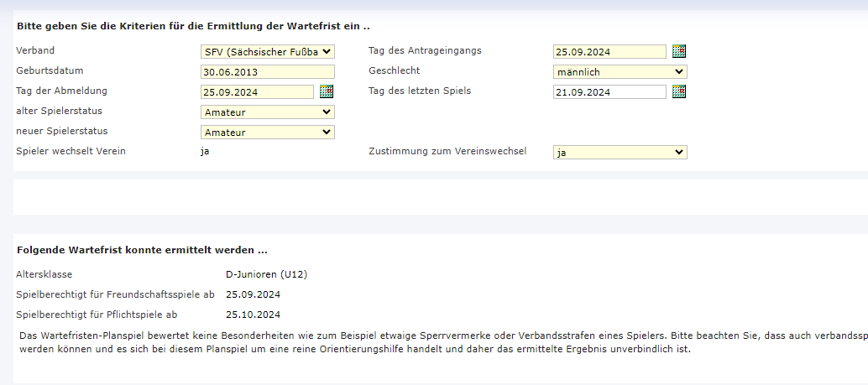Click the 'Spieler wechselt Verein' value ja
Image resolution: width=868 pixels, height=385 pixels.
(x=205, y=151)
